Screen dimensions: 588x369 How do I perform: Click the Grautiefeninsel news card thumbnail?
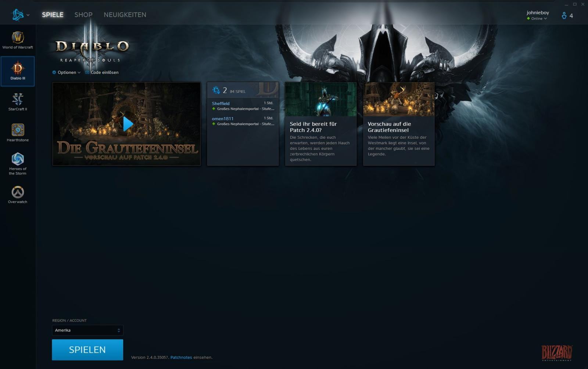tap(399, 99)
